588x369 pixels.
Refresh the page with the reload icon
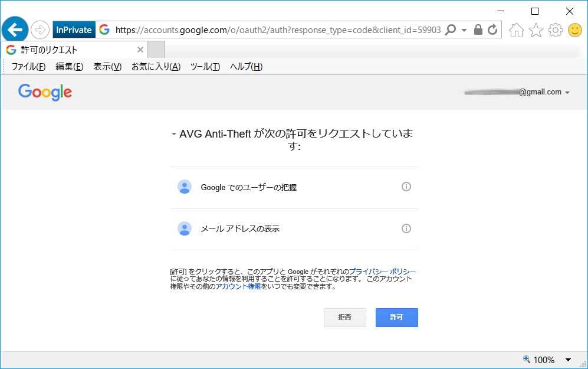(492, 30)
